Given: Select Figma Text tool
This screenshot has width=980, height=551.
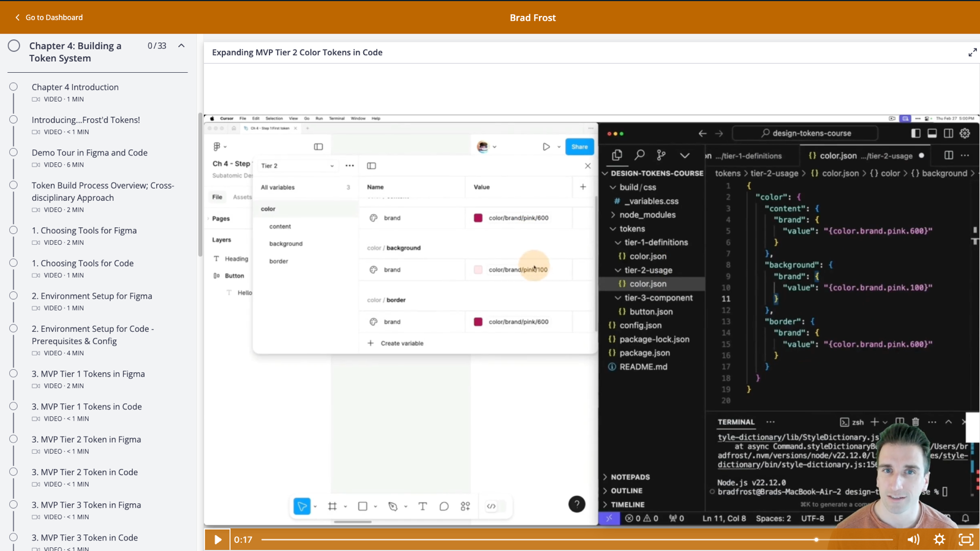Looking at the screenshot, I should point(423,506).
